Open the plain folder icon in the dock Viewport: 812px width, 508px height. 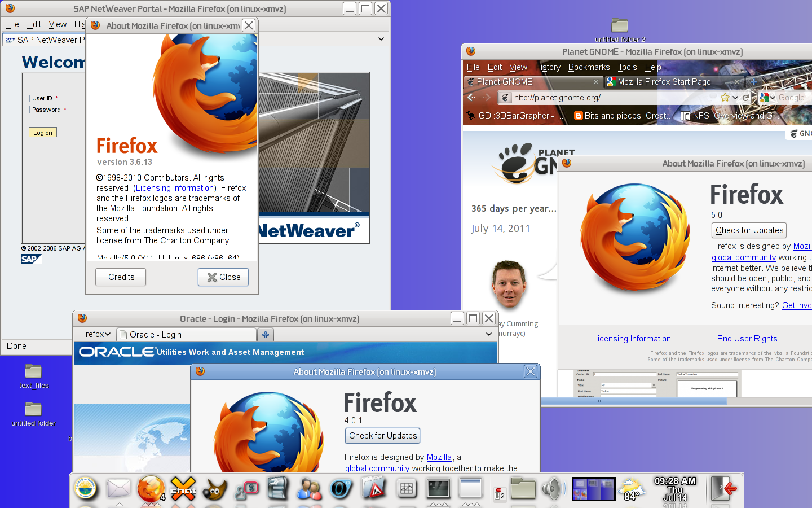pos(523,489)
